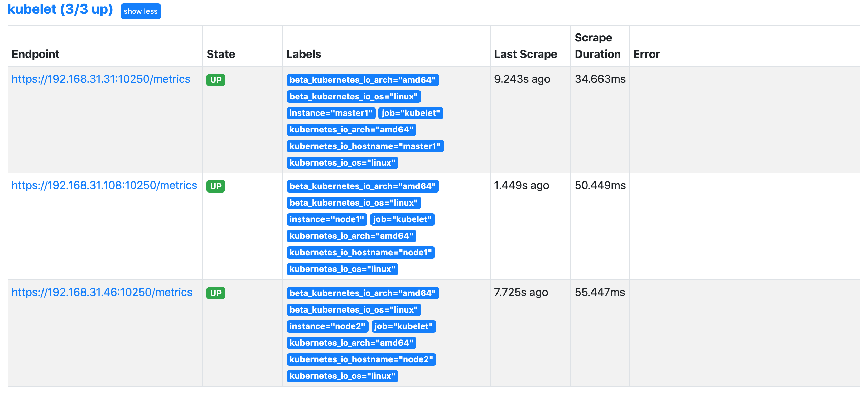
Task: Click the UP state badge for node1
Action: click(x=215, y=186)
